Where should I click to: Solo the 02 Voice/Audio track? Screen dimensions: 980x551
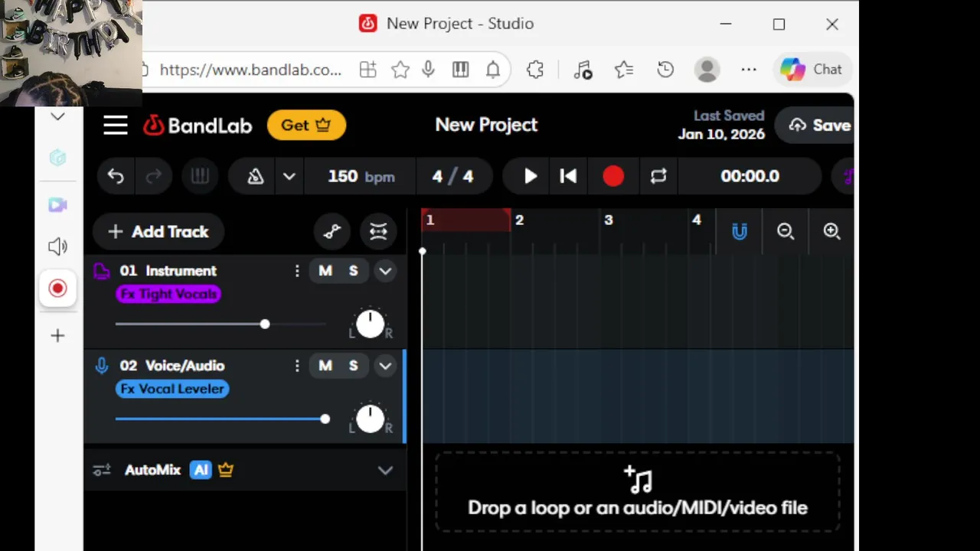pyautogui.click(x=353, y=366)
